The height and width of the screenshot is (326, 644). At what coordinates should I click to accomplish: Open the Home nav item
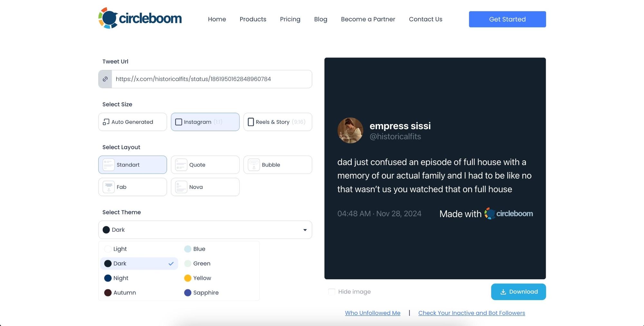pos(217,19)
